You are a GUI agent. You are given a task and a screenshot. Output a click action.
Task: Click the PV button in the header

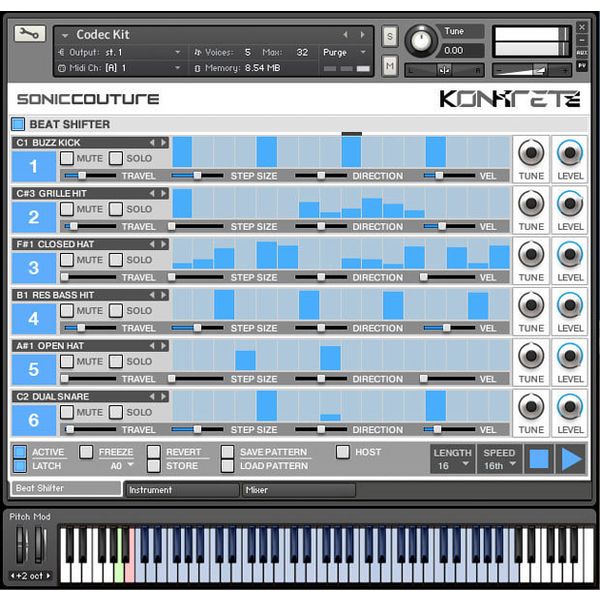click(x=582, y=66)
